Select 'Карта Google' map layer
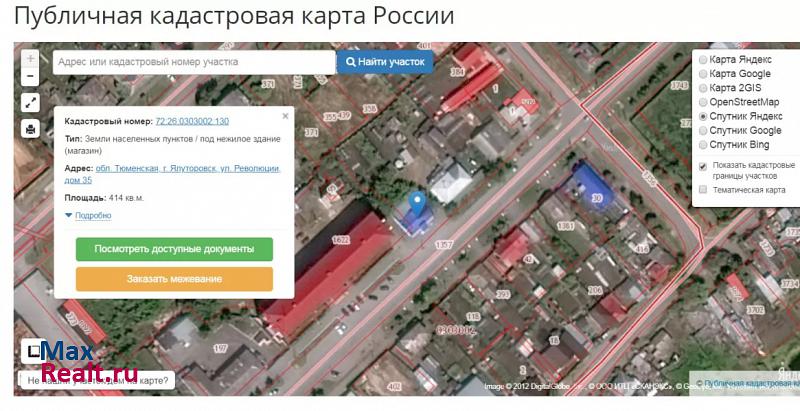The image size is (800, 411). click(703, 74)
